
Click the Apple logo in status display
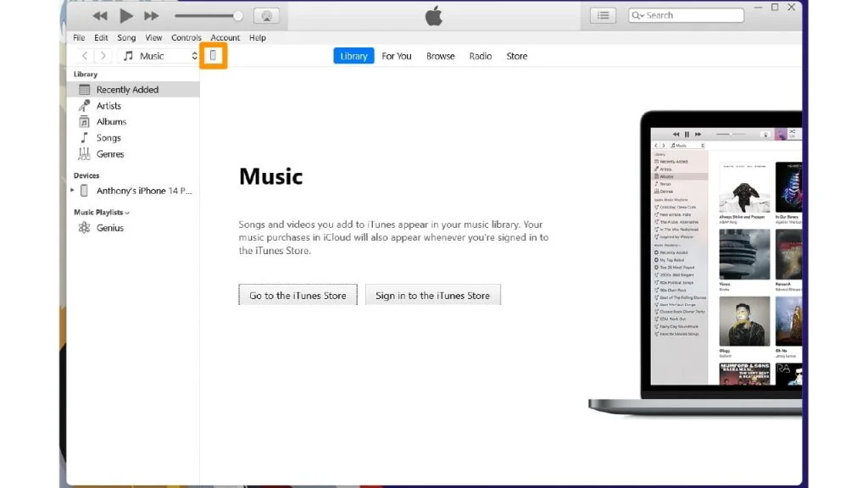(434, 16)
